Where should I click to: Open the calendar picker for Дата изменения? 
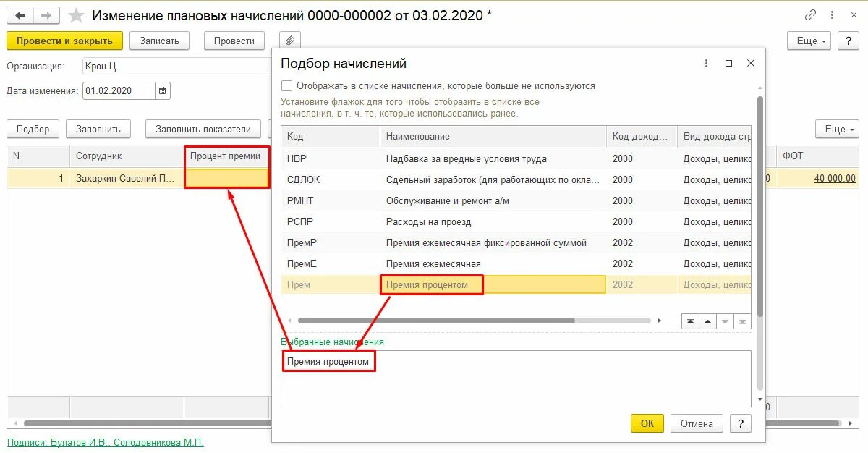pyautogui.click(x=163, y=91)
